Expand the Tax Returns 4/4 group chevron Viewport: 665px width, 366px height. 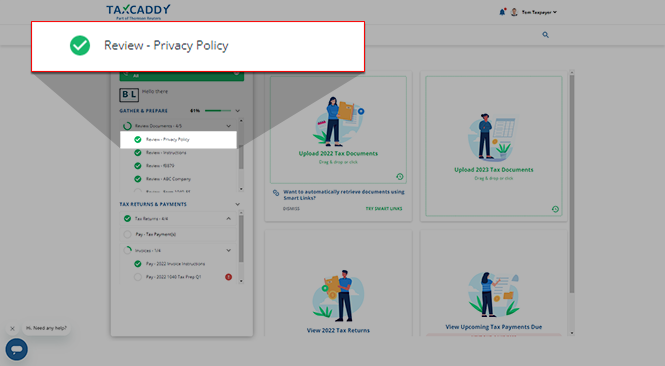click(229, 219)
